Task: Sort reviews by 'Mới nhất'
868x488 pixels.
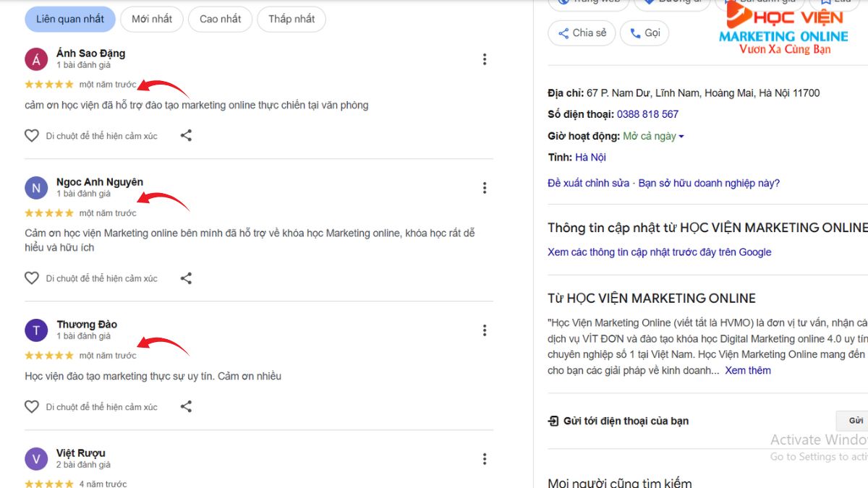Action: pyautogui.click(x=152, y=19)
